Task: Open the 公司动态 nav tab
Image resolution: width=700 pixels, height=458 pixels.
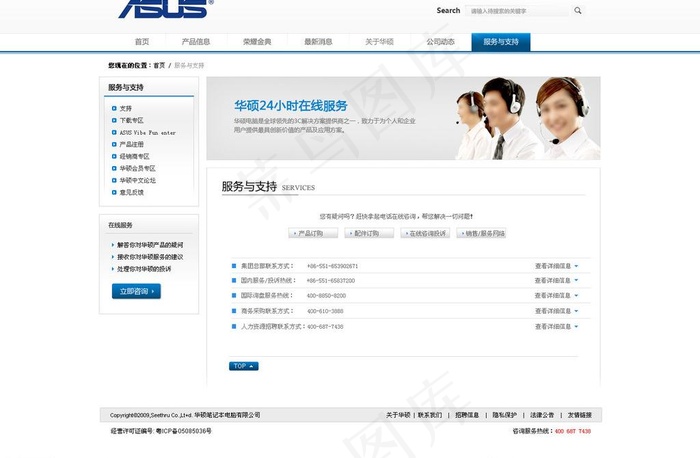Action: 440,42
